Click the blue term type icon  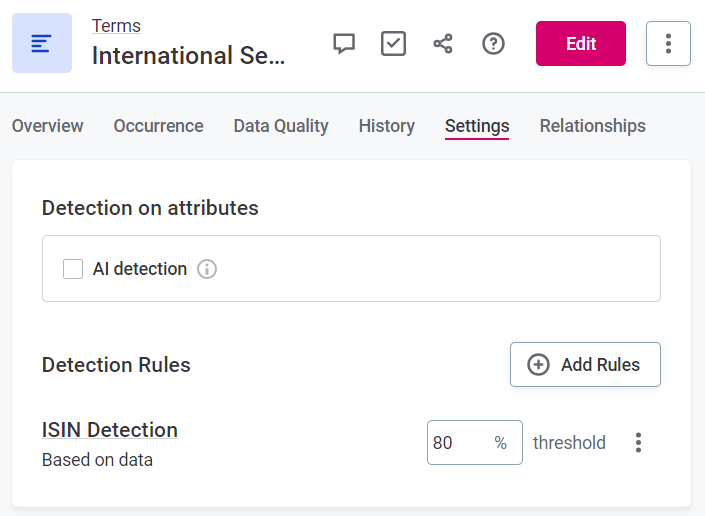pyautogui.click(x=41, y=43)
